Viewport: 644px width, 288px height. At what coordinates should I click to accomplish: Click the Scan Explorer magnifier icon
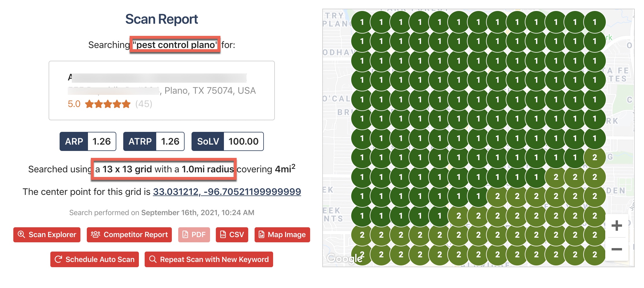(x=21, y=235)
